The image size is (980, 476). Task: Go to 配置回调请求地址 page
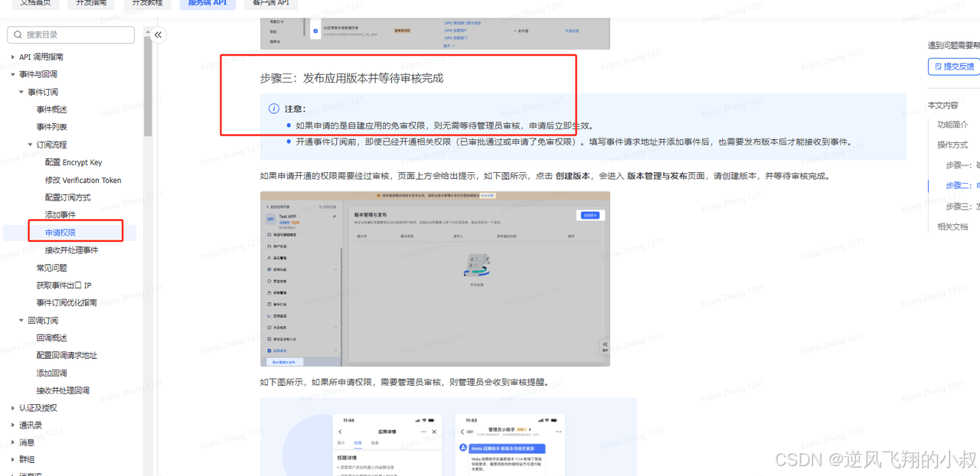(x=67, y=355)
